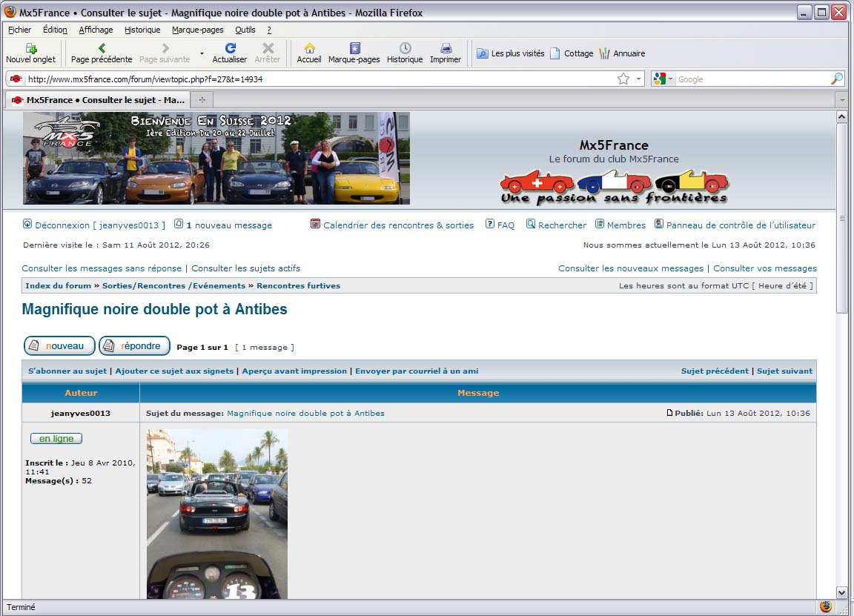Go to Index du forum breadcrumb
The image size is (854, 616).
pos(59,285)
